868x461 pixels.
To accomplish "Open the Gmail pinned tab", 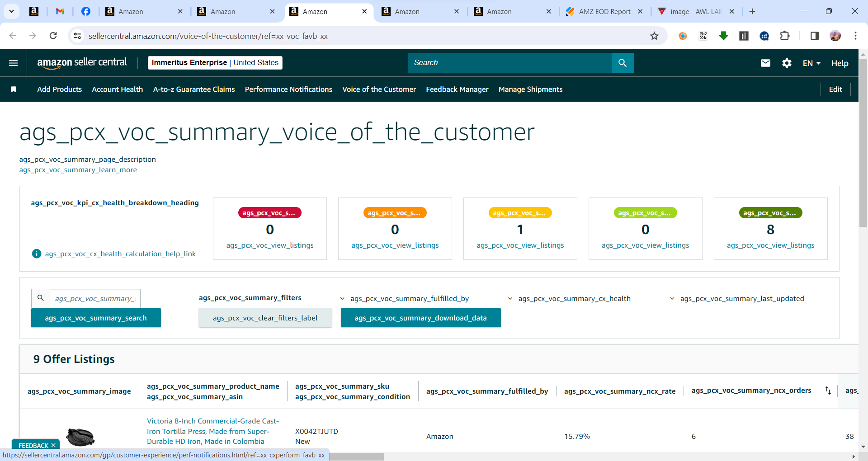I will (x=60, y=11).
